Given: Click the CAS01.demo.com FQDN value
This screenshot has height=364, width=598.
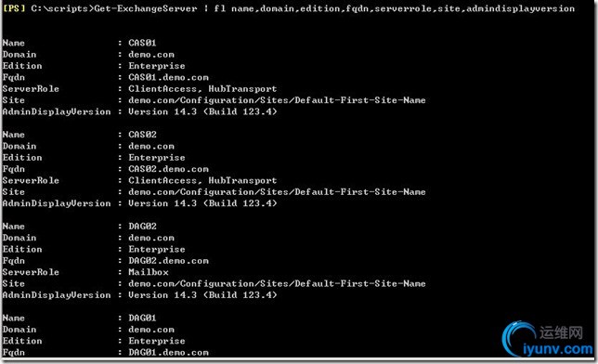Looking at the screenshot, I should (x=168, y=77).
